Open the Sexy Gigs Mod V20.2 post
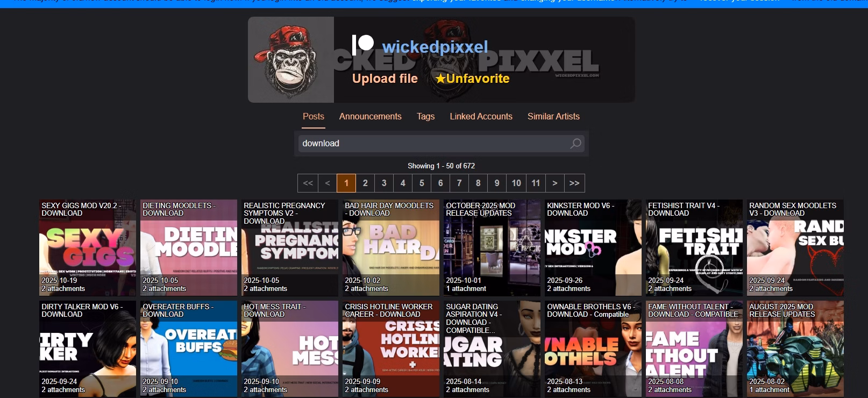Image resolution: width=868 pixels, height=398 pixels. (88, 248)
